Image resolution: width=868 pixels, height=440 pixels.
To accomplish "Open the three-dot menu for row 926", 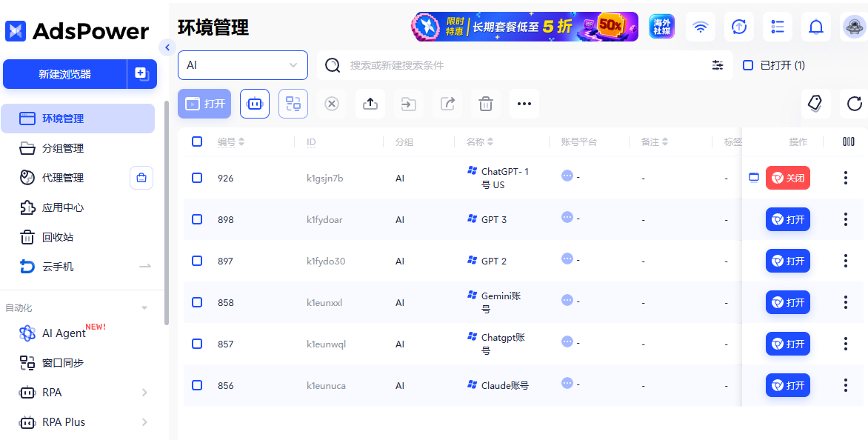I will (x=845, y=178).
